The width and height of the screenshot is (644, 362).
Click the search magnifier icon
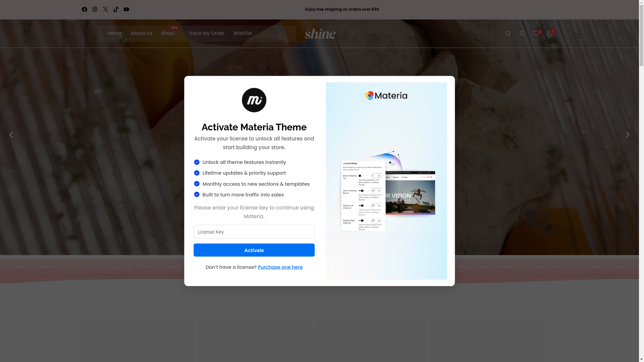(x=507, y=34)
